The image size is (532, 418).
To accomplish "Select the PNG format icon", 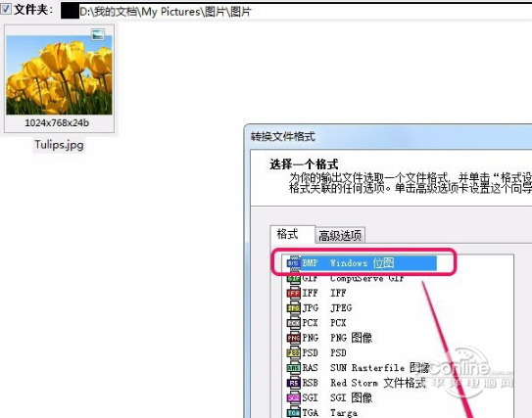I will (x=294, y=338).
